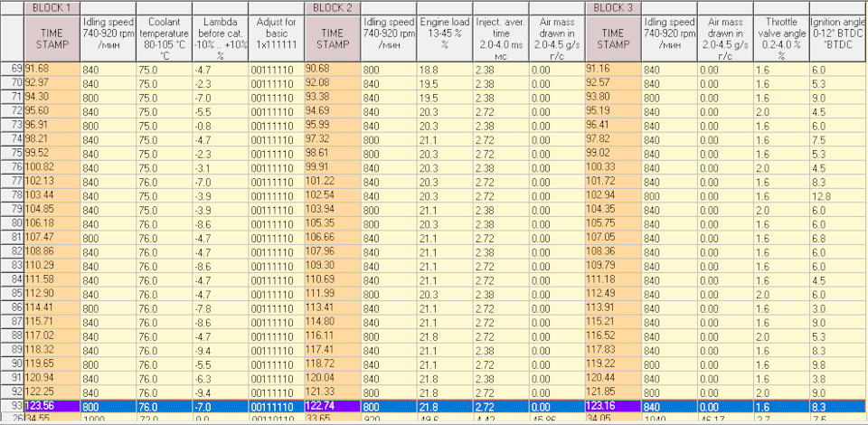Click injection time 2.72 in row 74
Viewport: 868px width, 425px height.
click(x=500, y=140)
